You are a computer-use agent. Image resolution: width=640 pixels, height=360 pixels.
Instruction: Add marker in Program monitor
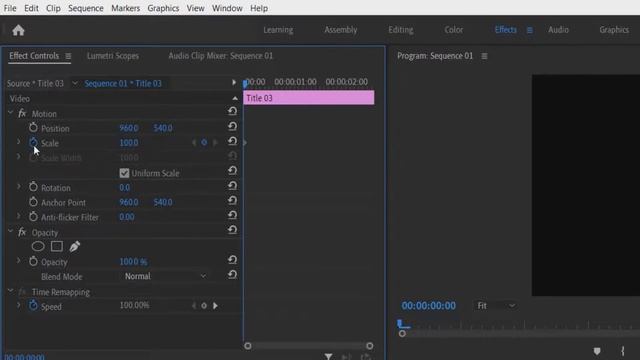(597, 351)
